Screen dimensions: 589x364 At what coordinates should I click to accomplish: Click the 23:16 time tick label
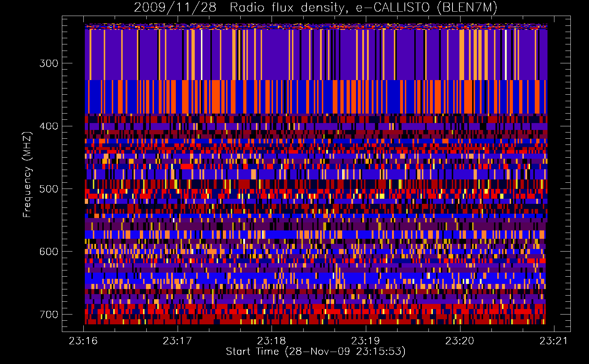(83, 341)
